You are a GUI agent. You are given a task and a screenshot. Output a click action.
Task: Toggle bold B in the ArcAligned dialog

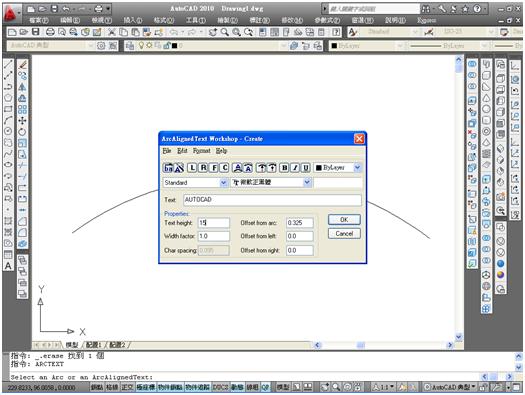[284, 167]
